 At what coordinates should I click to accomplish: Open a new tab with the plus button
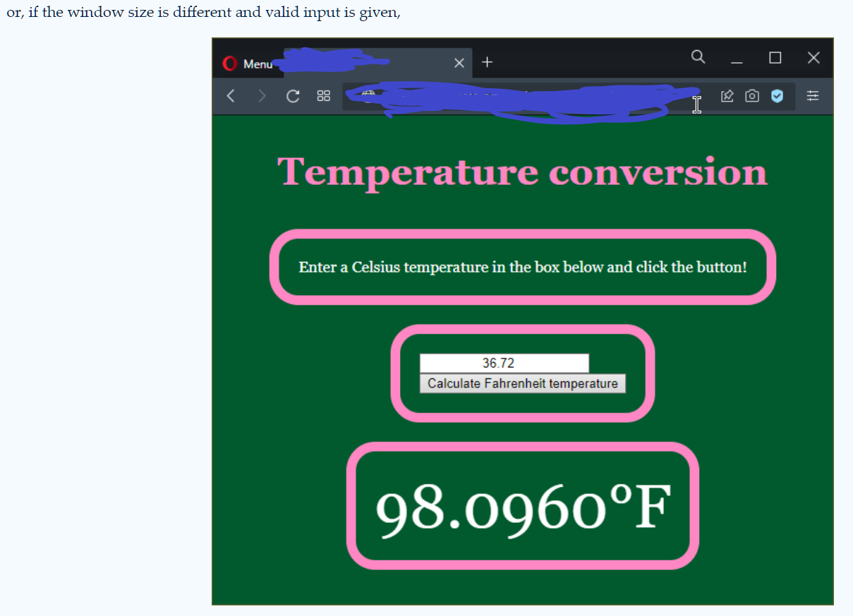pos(487,62)
